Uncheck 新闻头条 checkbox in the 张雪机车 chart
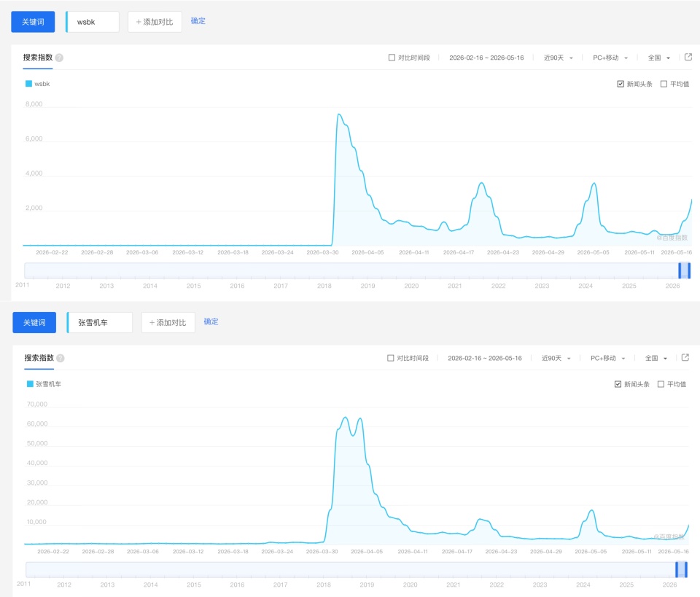 point(618,384)
